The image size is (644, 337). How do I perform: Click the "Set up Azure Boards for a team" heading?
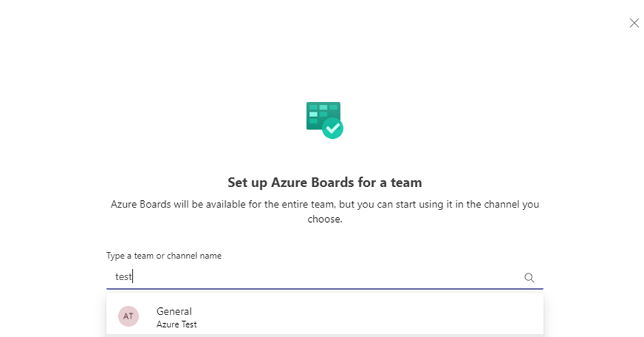324,182
